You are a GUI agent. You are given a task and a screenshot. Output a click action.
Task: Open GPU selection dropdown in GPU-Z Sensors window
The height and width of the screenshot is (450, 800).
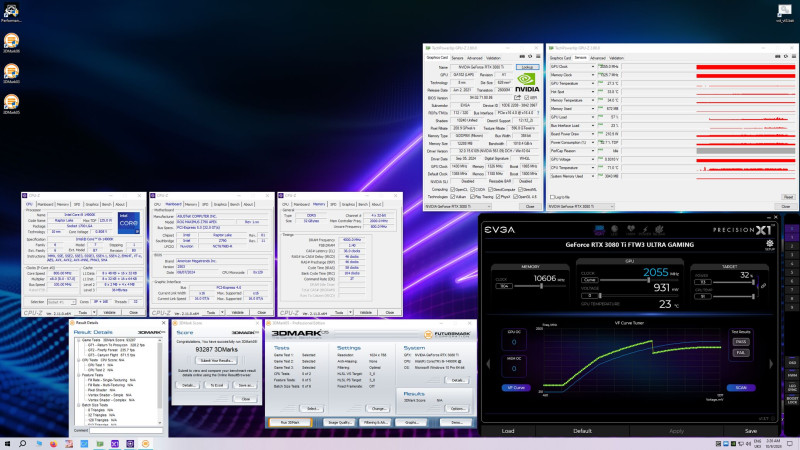(x=581, y=207)
